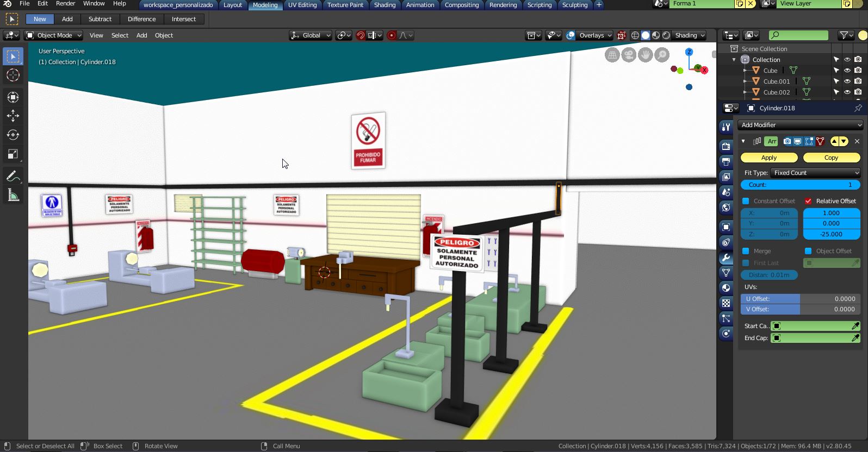Activate the Select Box tool
This screenshot has width=868, height=452.
coord(13,56)
